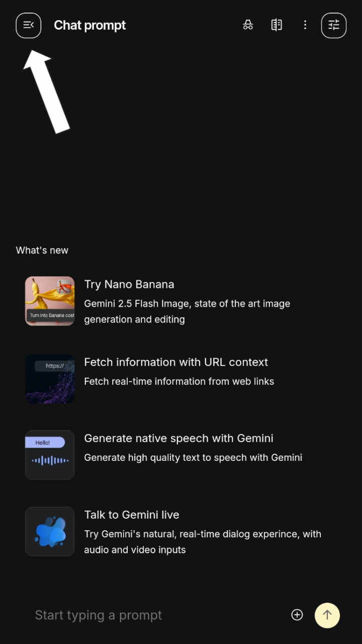Open the sidebar navigation menu
The image size is (362, 644).
[28, 25]
